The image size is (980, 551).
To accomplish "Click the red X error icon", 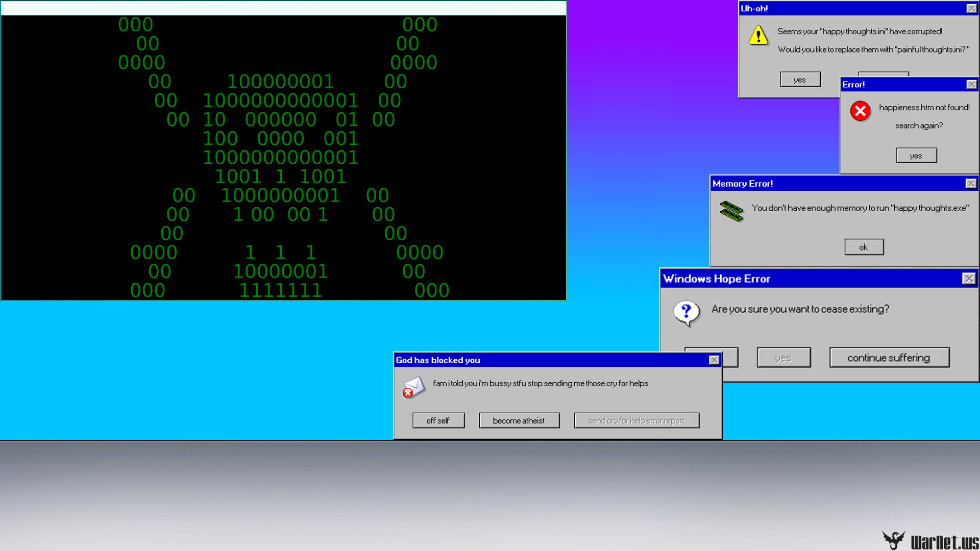I will click(860, 111).
